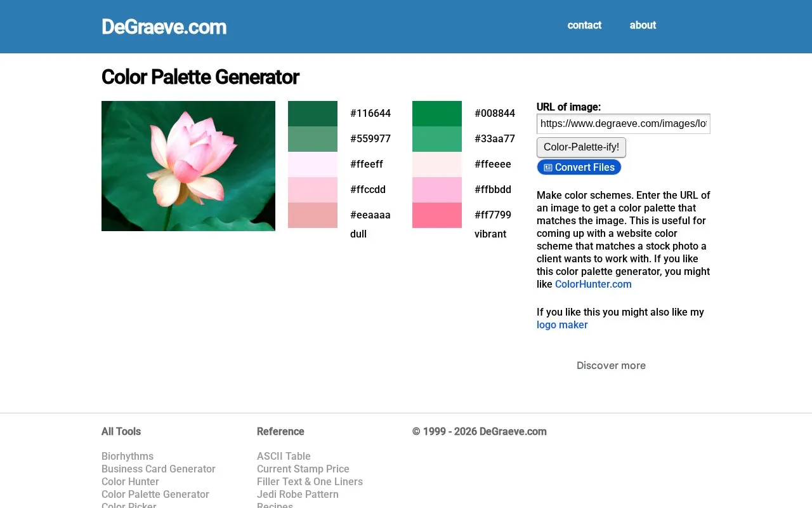Click the #ffeeee hex code text

pyautogui.click(x=493, y=164)
